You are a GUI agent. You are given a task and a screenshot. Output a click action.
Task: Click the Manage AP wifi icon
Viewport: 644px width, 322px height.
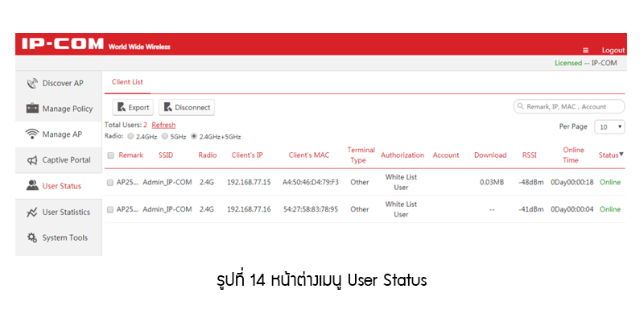(32, 134)
